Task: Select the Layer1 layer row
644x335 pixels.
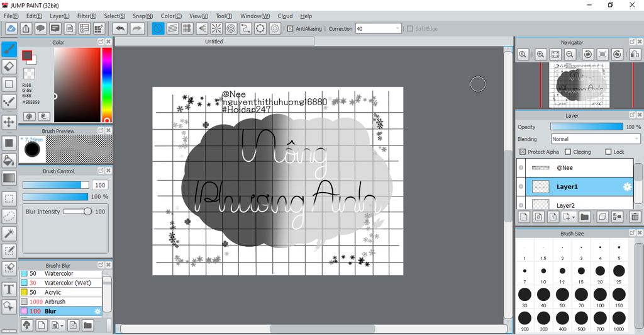Action: click(x=575, y=186)
